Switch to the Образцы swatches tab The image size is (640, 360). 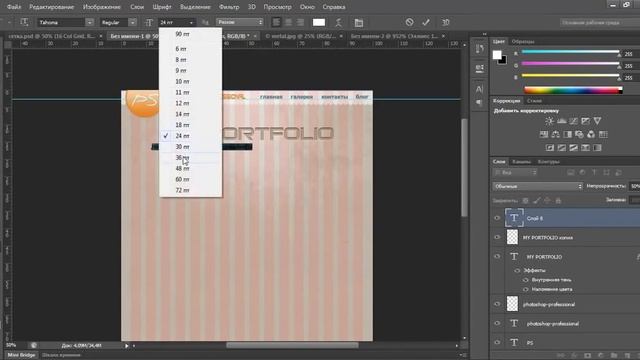(523, 41)
